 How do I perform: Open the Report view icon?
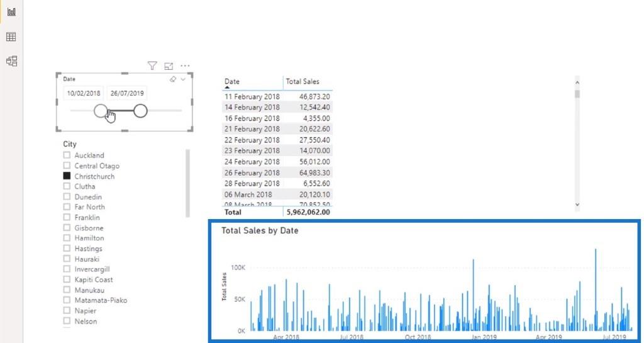tap(11, 11)
